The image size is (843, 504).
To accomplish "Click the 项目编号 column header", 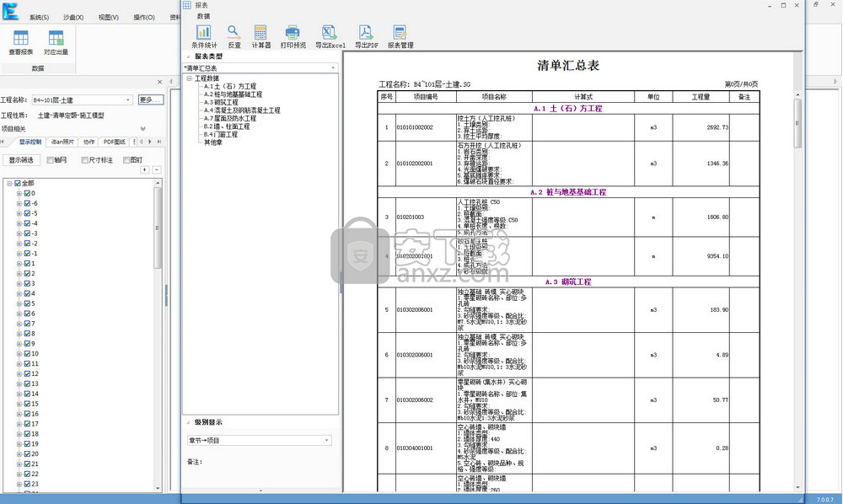I will click(x=426, y=97).
